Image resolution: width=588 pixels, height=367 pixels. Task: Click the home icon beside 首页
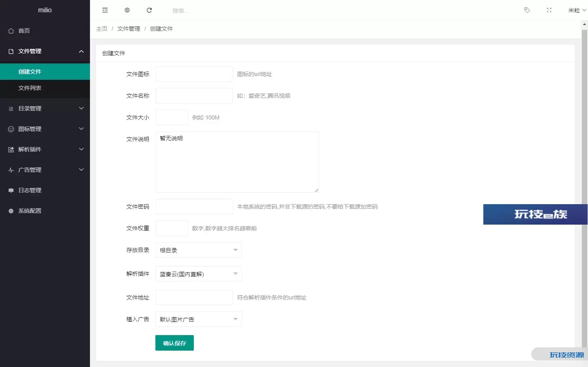(x=11, y=31)
